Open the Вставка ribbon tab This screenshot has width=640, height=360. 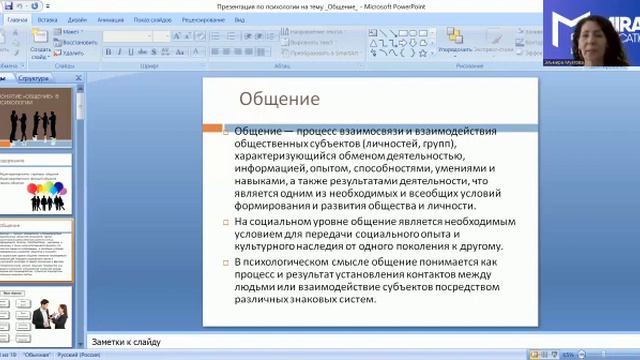(47, 20)
